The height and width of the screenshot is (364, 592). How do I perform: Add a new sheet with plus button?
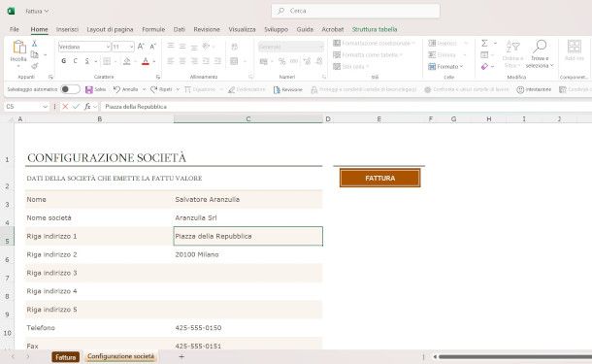(x=181, y=356)
